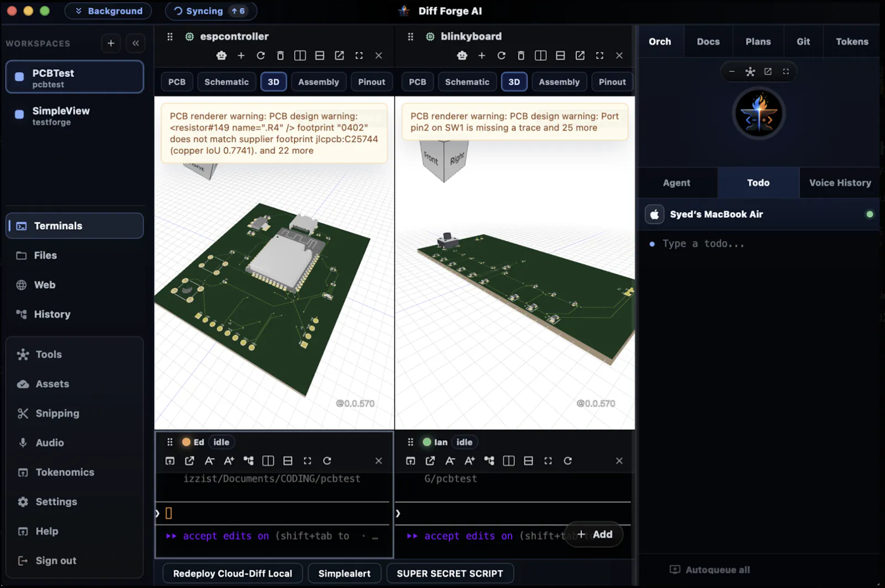885x588 pixels.
Task: Select the SimpleView workspace
Action: [x=75, y=116]
